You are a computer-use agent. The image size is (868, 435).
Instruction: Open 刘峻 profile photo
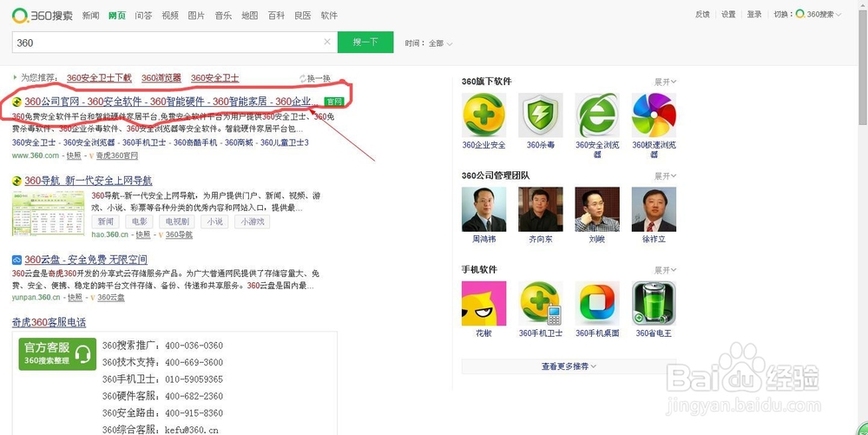[597, 209]
